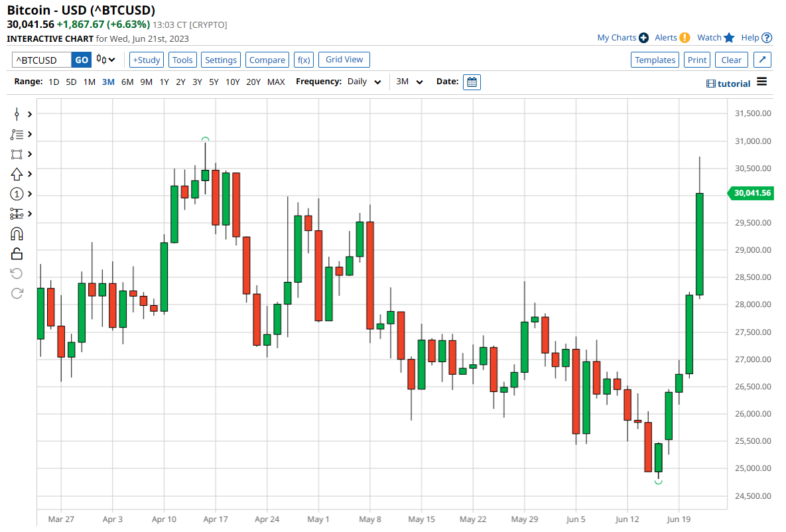786x532 pixels.
Task: Switch to Grid View
Action: tap(344, 60)
